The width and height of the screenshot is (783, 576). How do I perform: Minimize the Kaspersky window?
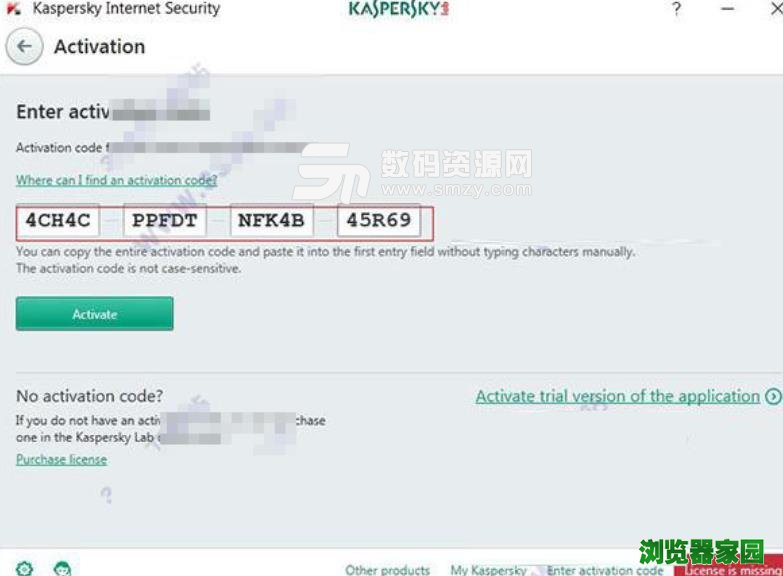pos(728,8)
